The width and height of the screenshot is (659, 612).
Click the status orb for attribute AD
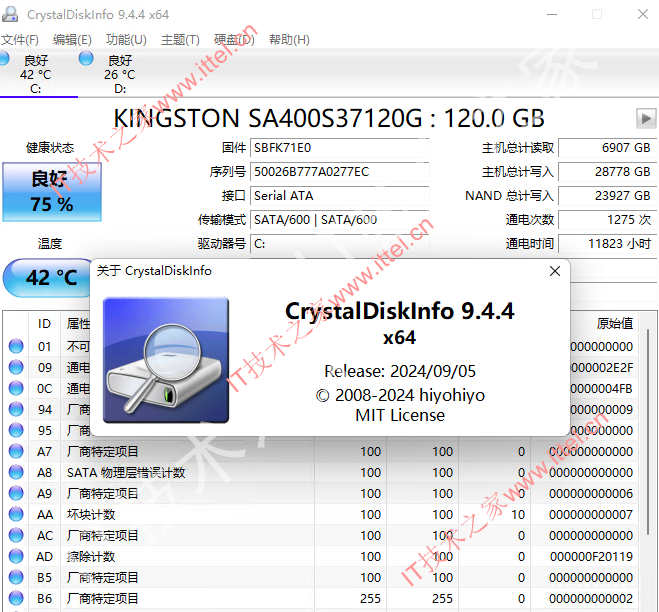16,556
